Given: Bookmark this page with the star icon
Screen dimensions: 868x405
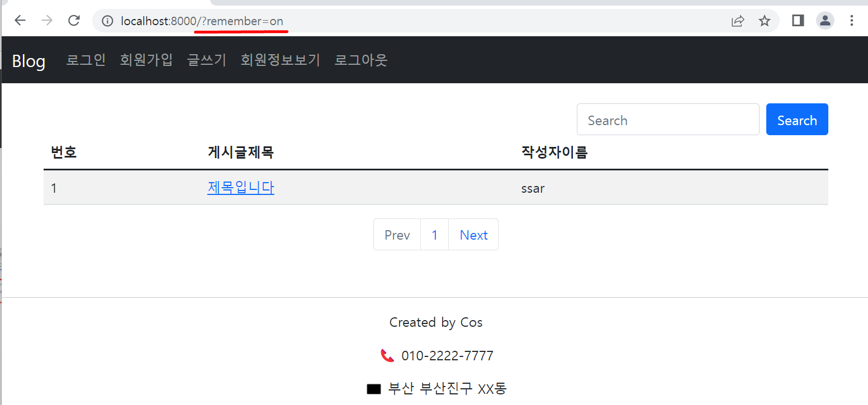Looking at the screenshot, I should [x=765, y=21].
